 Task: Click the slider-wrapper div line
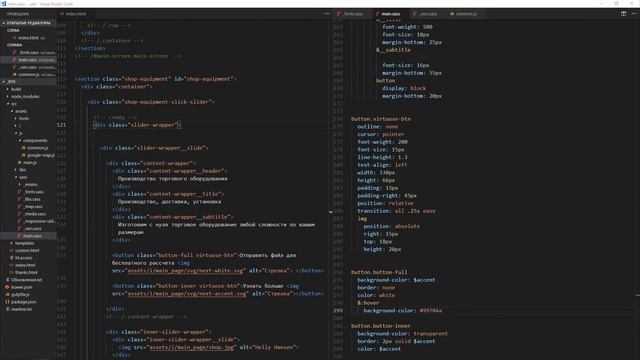(137, 125)
